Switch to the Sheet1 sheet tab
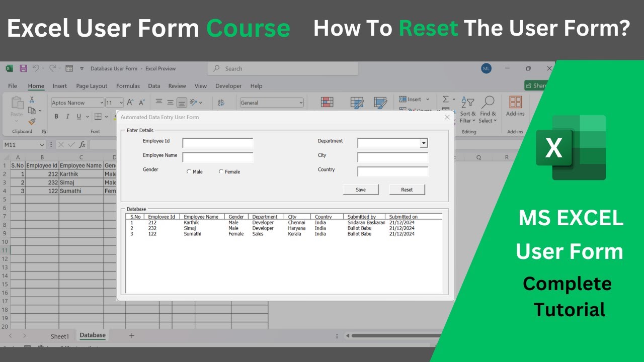This screenshot has width=644, height=362. tap(60, 336)
